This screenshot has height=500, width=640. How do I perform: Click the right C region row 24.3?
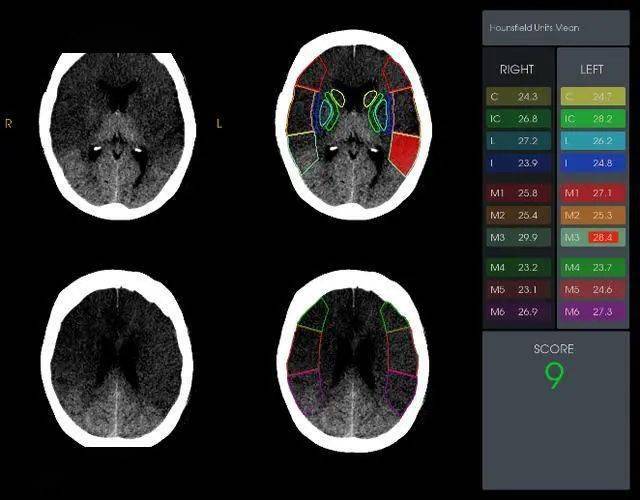(518, 97)
